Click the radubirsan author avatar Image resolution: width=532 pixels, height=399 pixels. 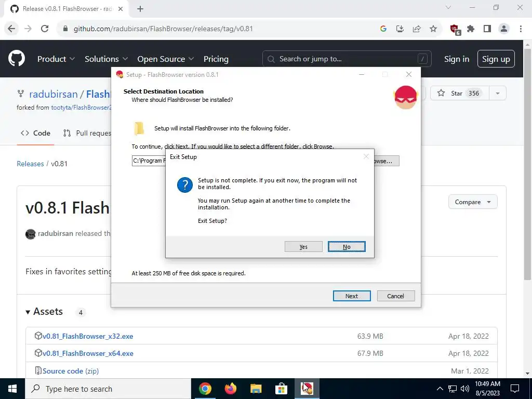coord(31,234)
